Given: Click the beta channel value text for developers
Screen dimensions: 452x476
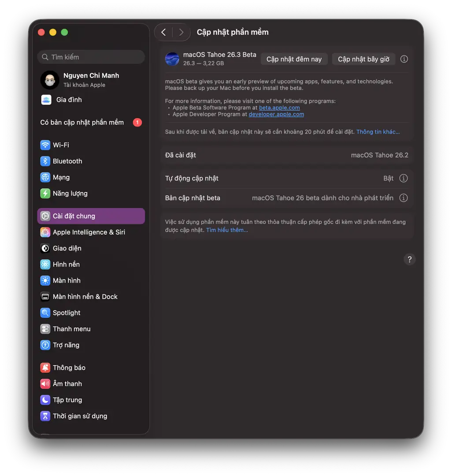Looking at the screenshot, I should (322, 198).
